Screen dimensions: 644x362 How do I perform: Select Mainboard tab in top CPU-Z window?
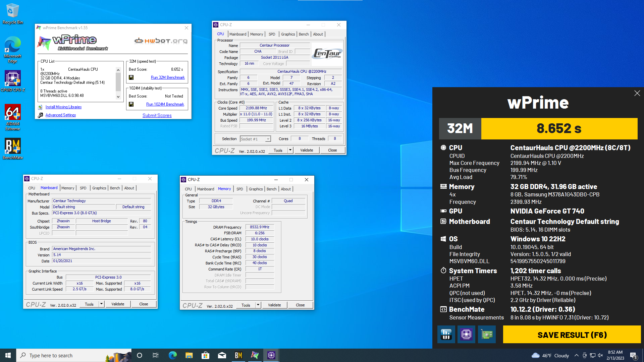[x=238, y=34]
